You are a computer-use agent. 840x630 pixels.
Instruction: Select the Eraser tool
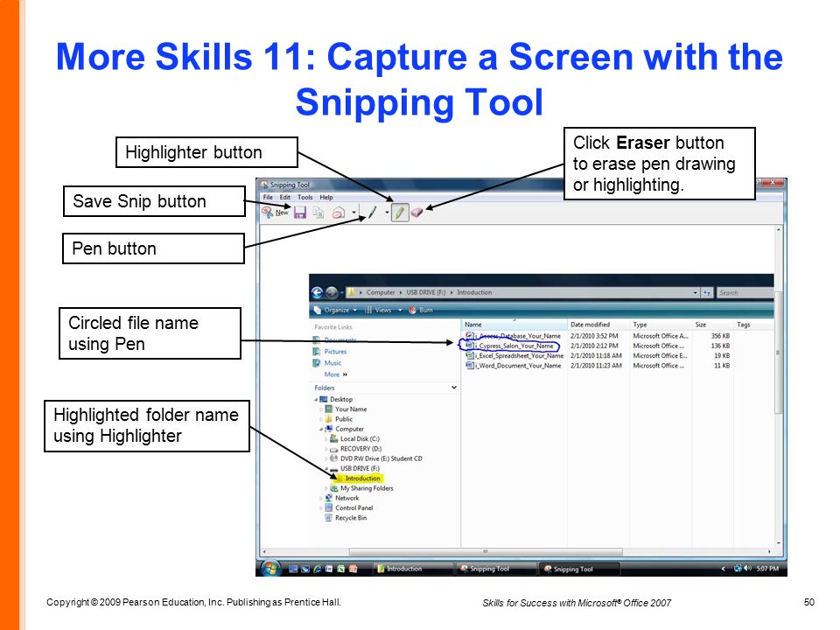pos(416,213)
